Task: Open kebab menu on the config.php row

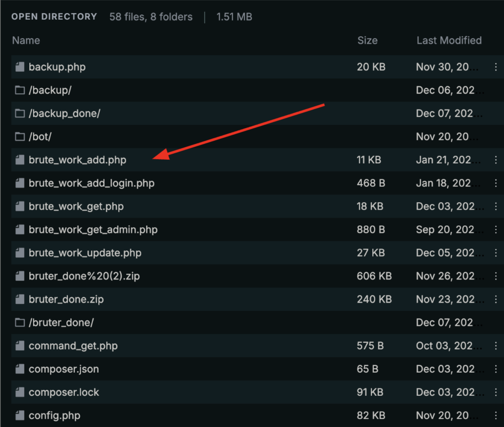Action: click(x=496, y=415)
